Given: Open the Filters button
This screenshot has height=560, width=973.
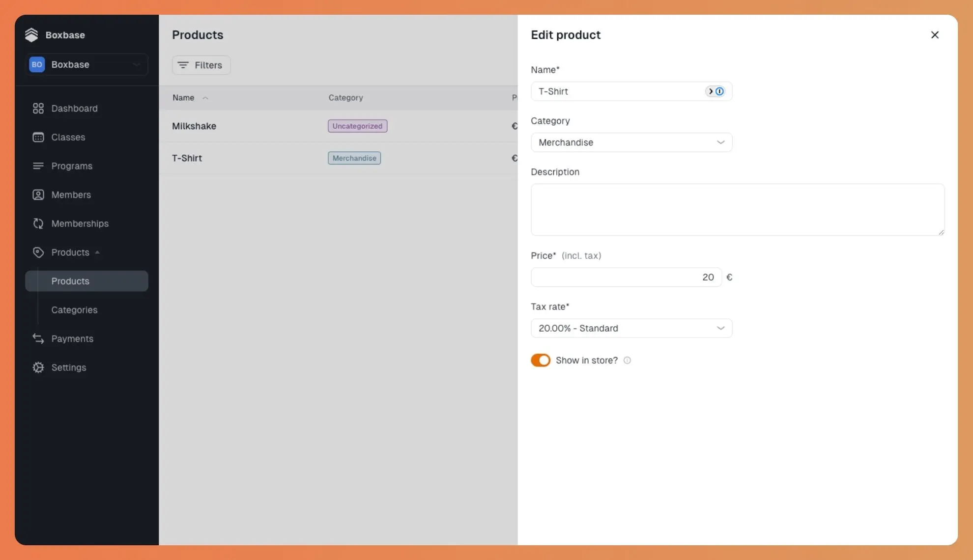Looking at the screenshot, I should (200, 65).
